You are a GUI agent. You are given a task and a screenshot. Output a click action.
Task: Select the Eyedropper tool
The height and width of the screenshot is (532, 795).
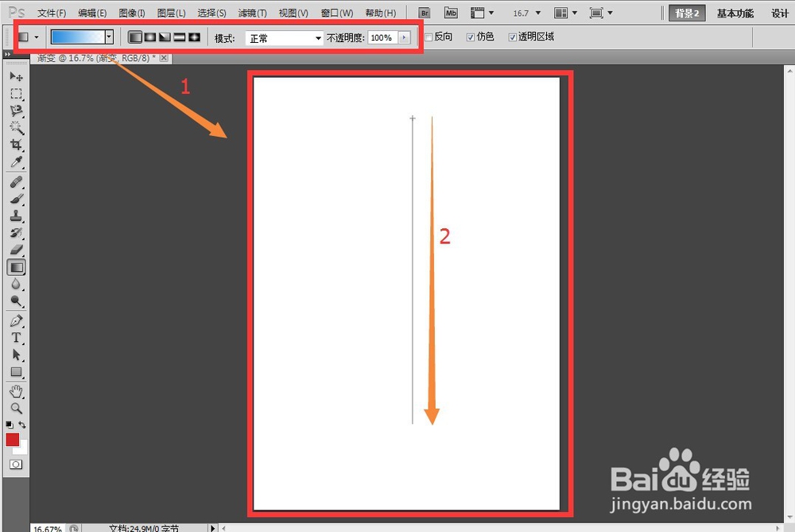[16, 161]
